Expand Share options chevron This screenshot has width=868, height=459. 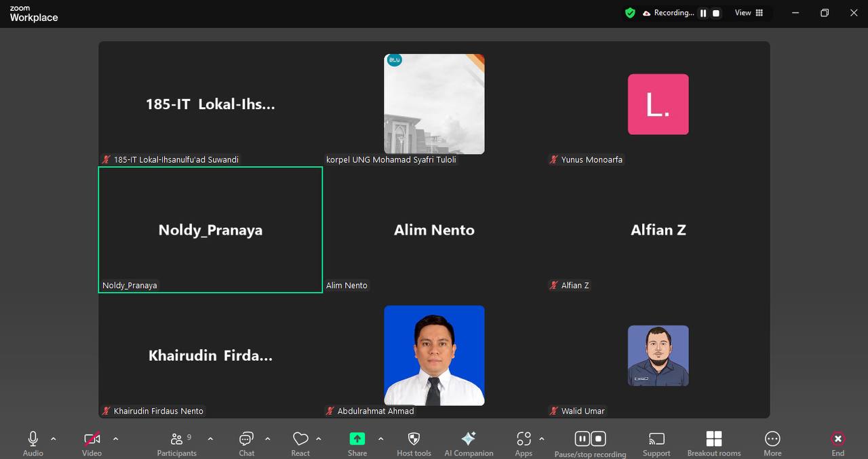pyautogui.click(x=380, y=439)
